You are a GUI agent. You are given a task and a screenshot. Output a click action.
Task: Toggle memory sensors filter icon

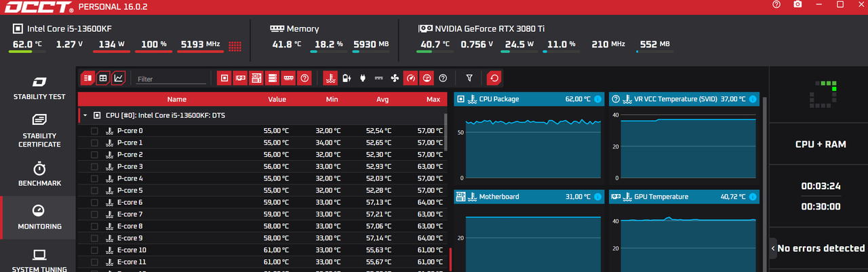tap(289, 78)
